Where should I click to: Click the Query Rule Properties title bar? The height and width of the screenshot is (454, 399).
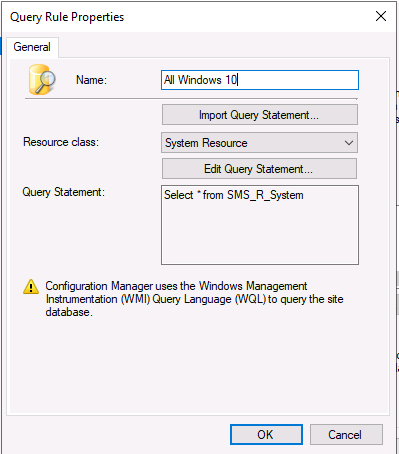[x=187, y=17]
